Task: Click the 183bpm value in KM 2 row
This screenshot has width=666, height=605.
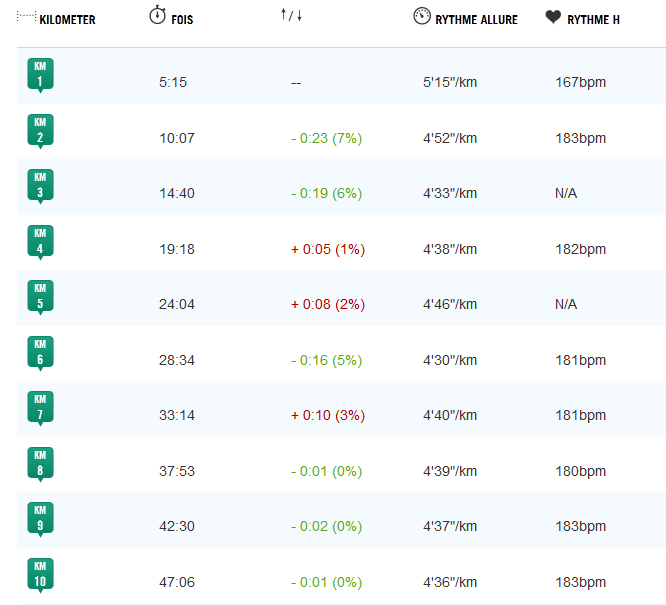Action: click(580, 139)
